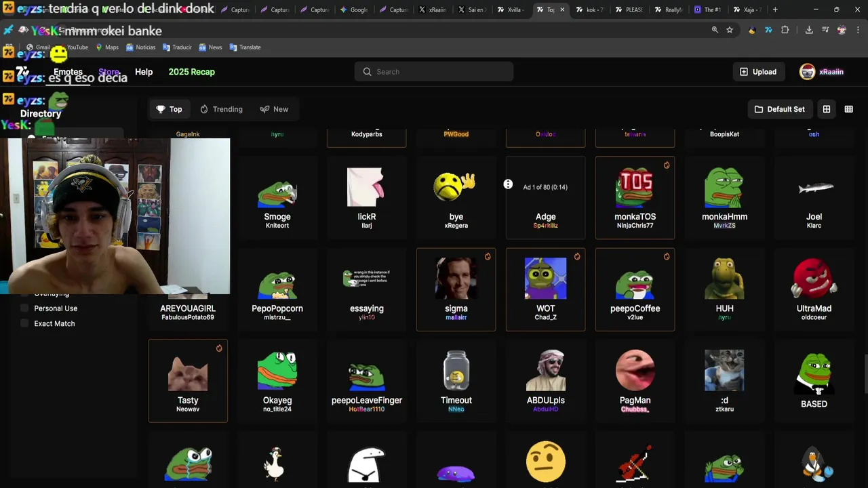Click the page vertical scrollbar thumb
This screenshot has width=868, height=488.
[x=865, y=373]
